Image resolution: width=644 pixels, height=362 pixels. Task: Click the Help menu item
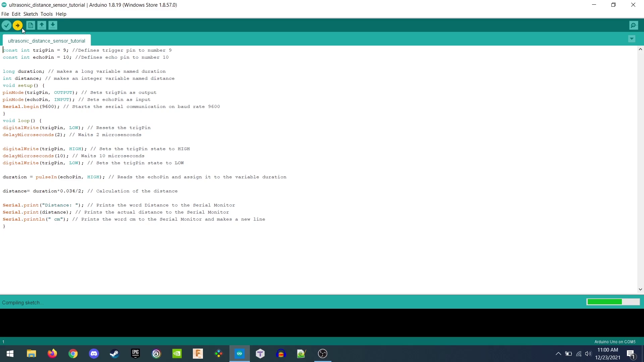tap(61, 14)
